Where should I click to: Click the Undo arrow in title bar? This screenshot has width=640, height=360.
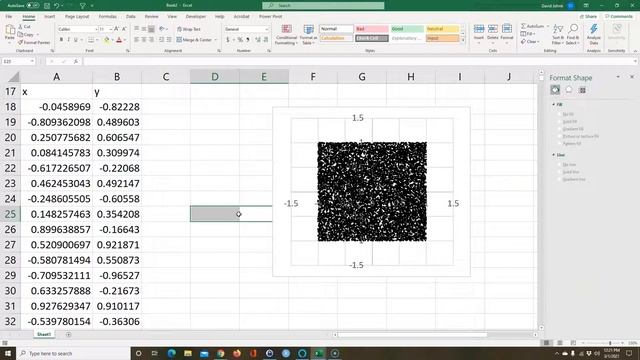point(56,6)
